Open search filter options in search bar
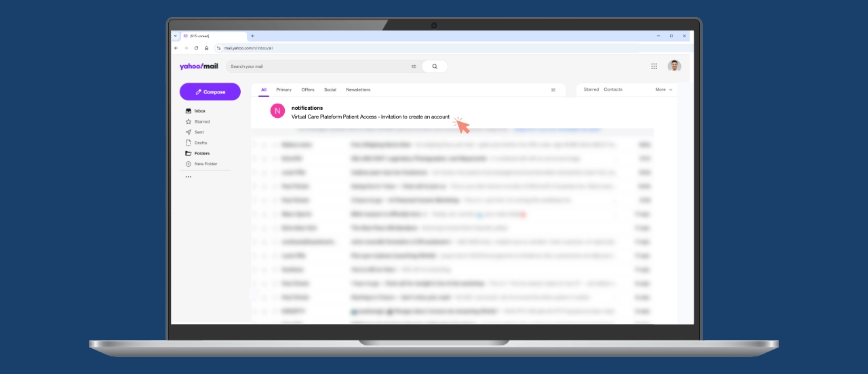 (414, 66)
